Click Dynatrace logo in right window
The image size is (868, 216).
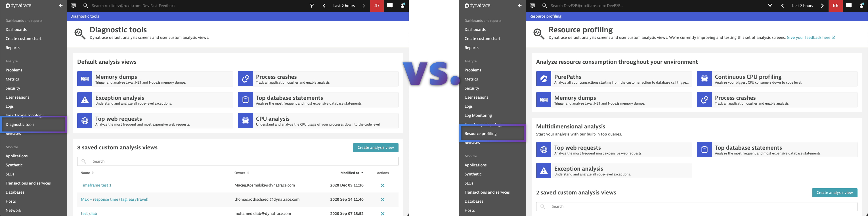point(477,6)
